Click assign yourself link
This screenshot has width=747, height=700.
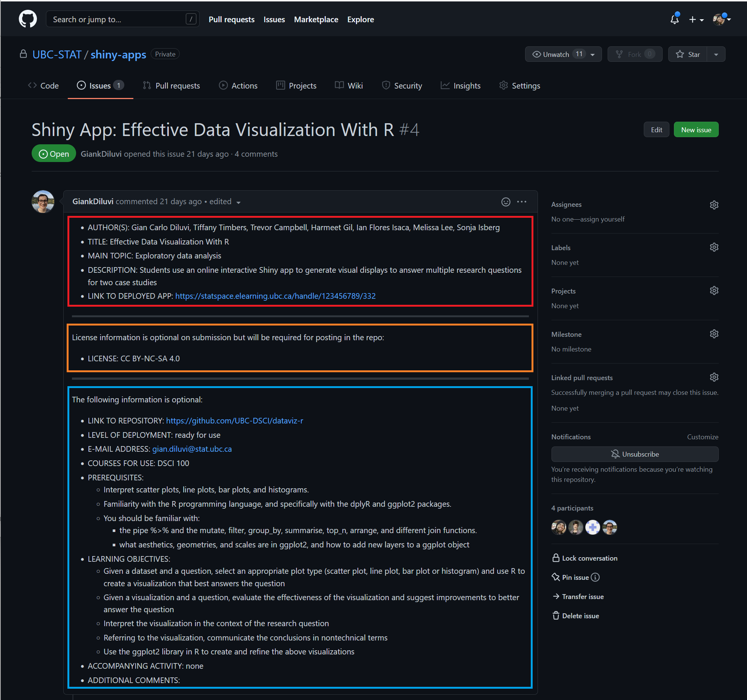coord(602,219)
